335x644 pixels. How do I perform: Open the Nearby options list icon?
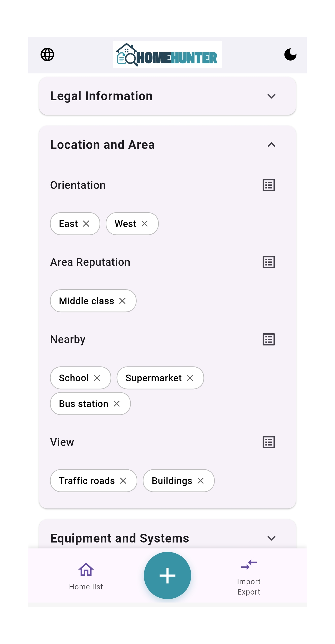point(269,340)
